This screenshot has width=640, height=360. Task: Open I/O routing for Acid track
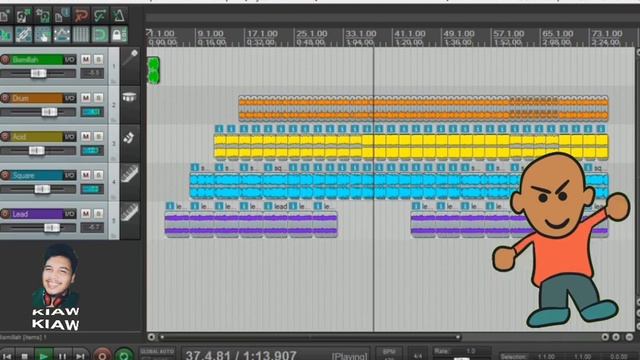pos(70,136)
